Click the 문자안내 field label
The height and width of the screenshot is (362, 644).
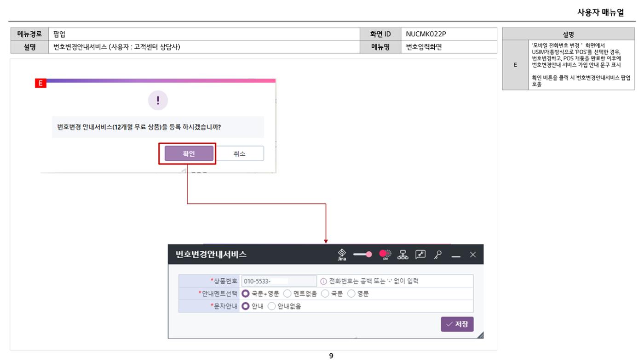(224, 306)
